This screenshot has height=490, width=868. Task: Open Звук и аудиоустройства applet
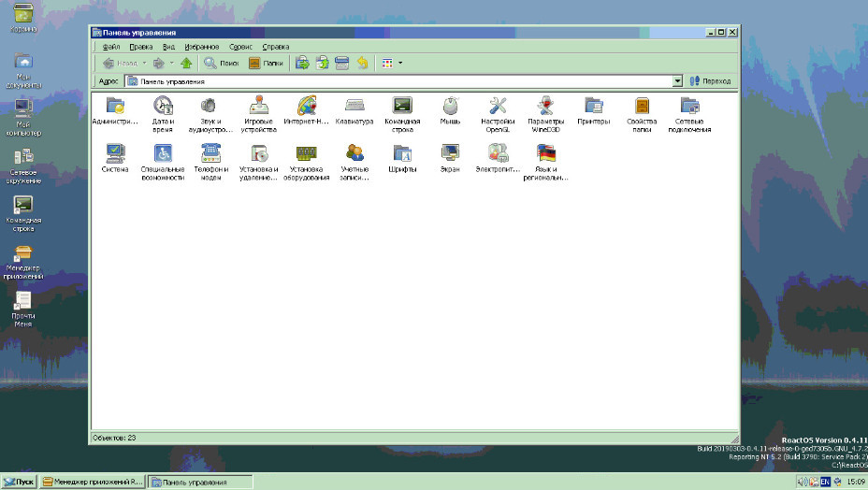coord(210,114)
